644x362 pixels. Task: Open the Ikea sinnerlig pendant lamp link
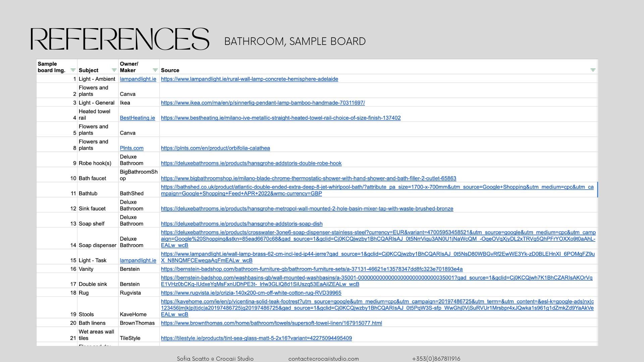(263, 103)
